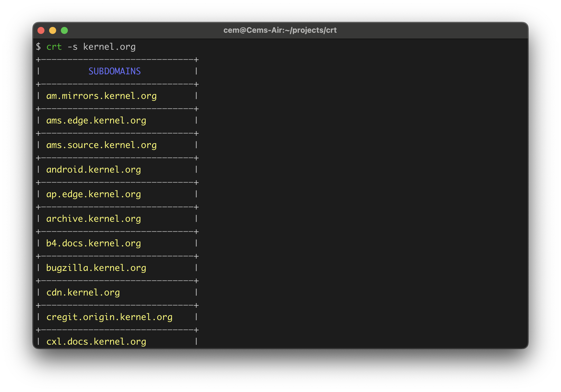The image size is (561, 392).
Task: Select cregit.origin.kernel.org entry
Action: (109, 317)
